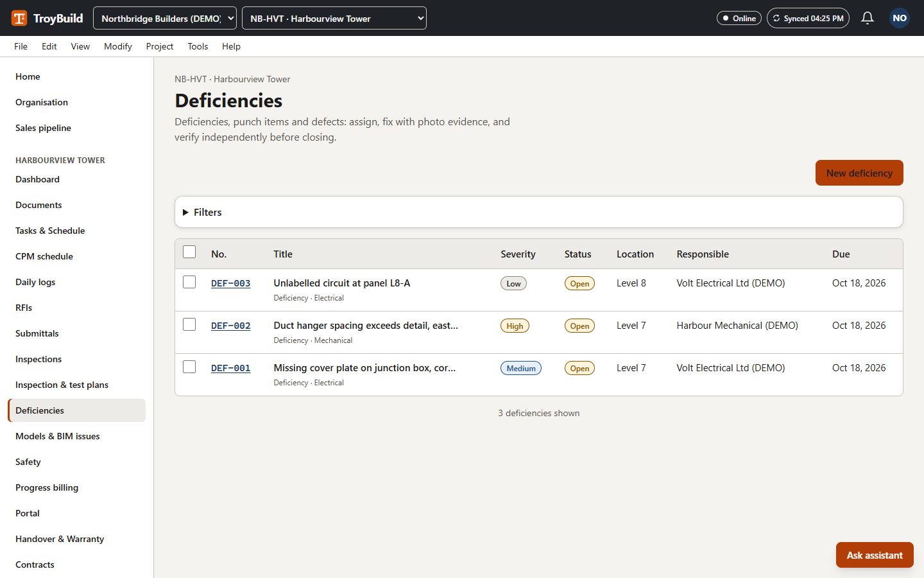Click the Synced status indicator
Screen dimensions: 924x578
(808, 18)
